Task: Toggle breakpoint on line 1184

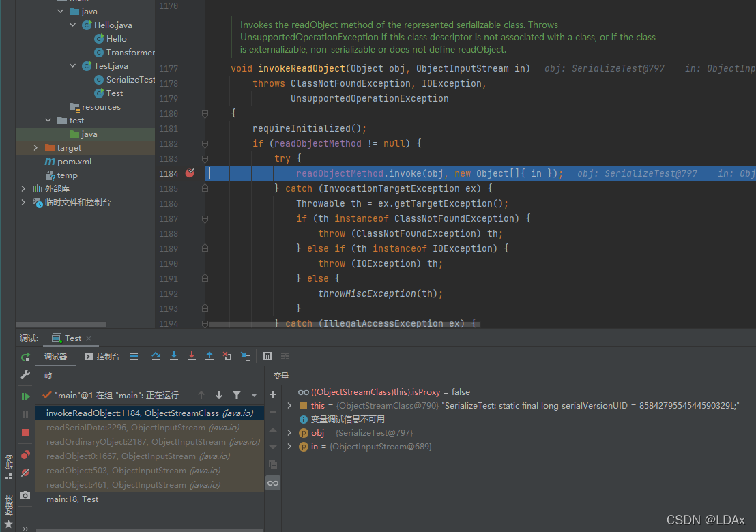Action: point(190,173)
